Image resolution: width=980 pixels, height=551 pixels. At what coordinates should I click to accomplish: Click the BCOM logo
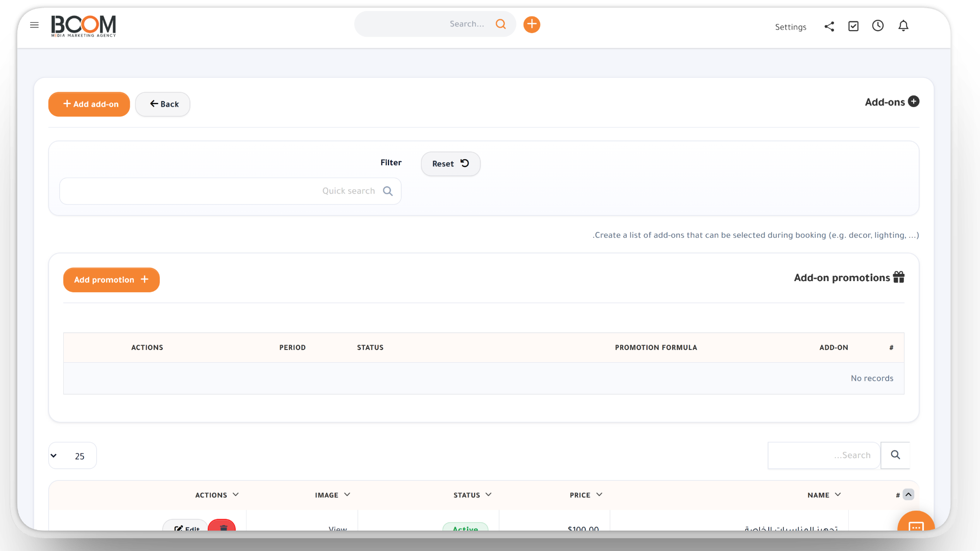84,26
